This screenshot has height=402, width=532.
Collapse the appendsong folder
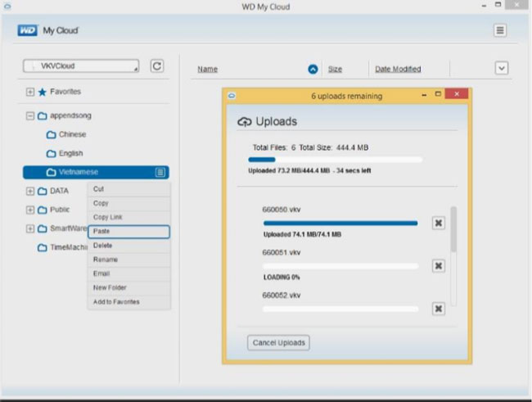tap(30, 116)
